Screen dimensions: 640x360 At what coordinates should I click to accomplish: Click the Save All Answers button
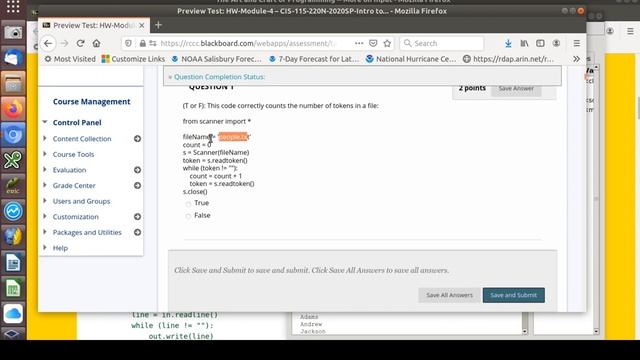tap(449, 295)
